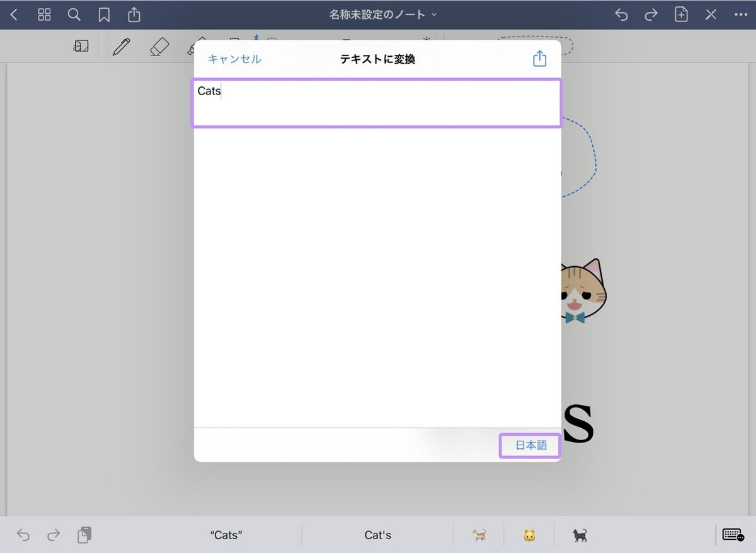Switch keyboard language via 日本語 button
756x553 pixels.
pos(530,445)
